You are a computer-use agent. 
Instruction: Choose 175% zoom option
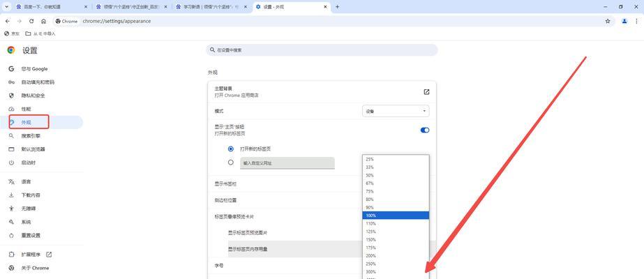point(396,248)
